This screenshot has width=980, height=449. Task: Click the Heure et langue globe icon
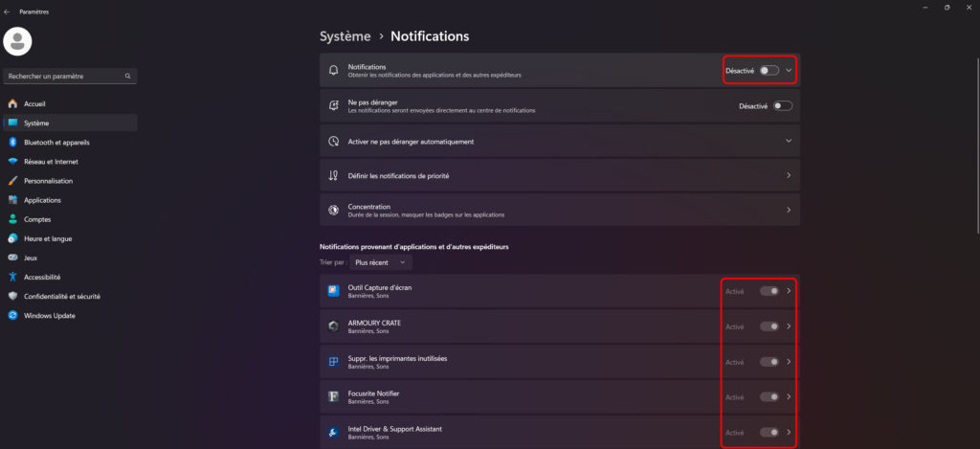(12, 239)
